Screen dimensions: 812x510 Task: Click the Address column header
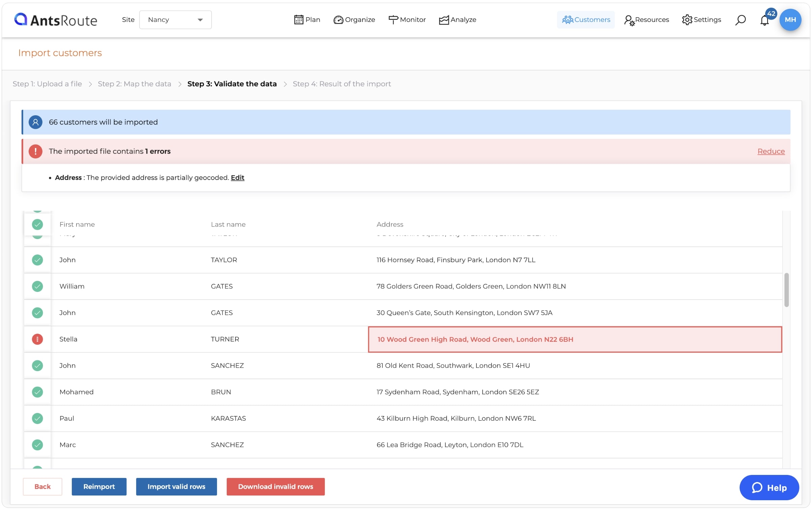389,224
